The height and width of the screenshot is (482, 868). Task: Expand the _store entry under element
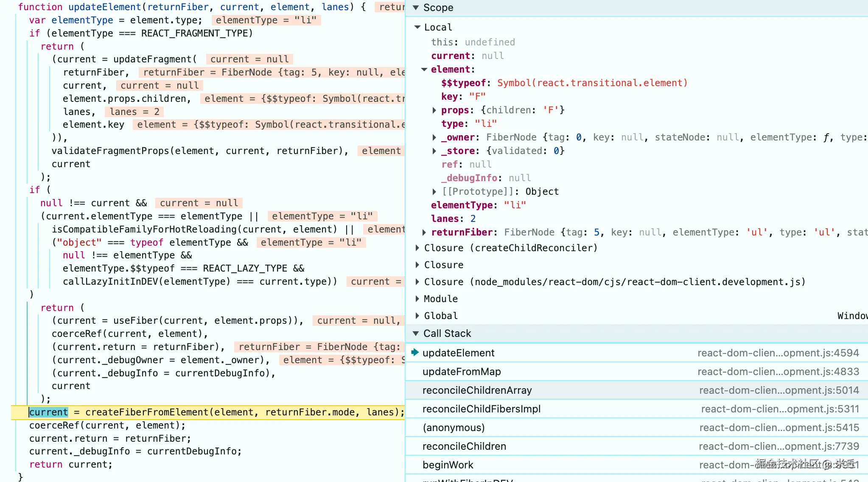tap(434, 151)
